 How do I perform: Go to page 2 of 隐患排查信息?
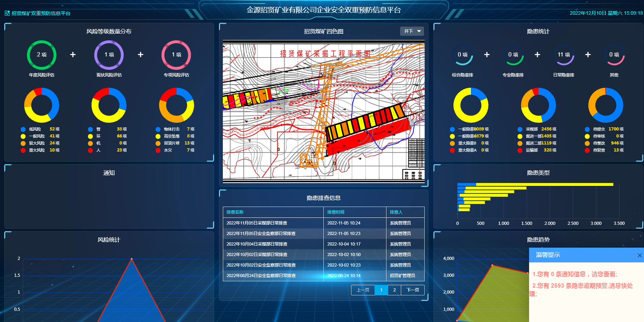point(394,290)
